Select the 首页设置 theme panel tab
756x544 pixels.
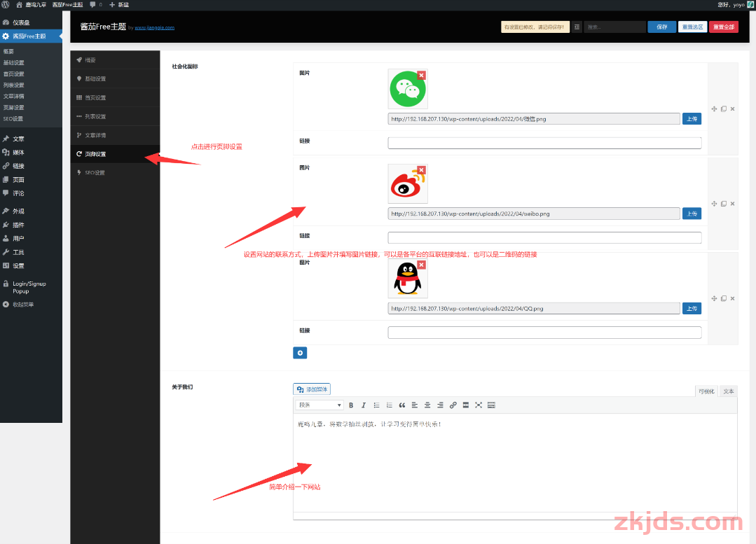tap(115, 97)
